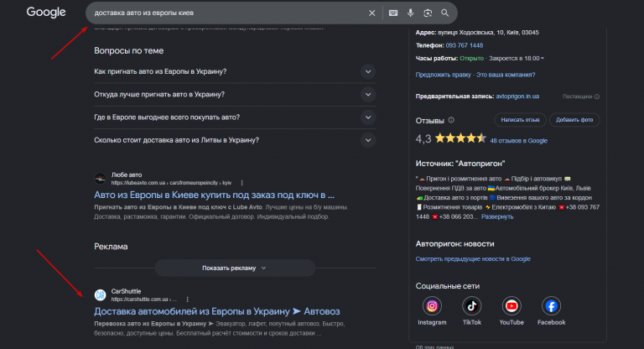Open 48 отзывов в Google link
The height and width of the screenshot is (349, 644).
tap(518, 141)
